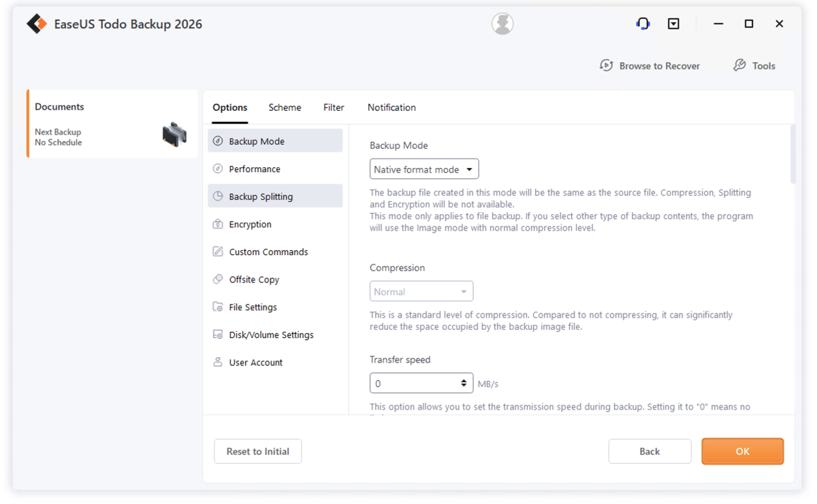
Task: Switch to the Filter tab
Action: (x=334, y=107)
